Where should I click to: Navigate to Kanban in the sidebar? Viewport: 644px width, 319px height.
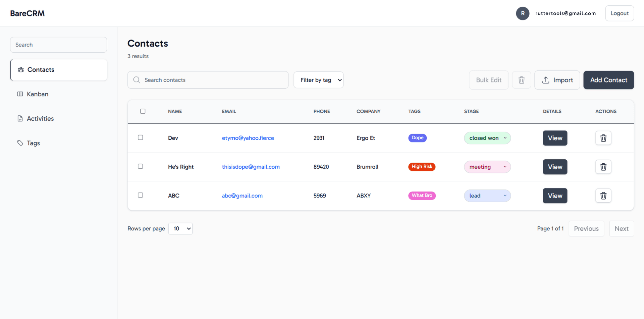coord(37,94)
